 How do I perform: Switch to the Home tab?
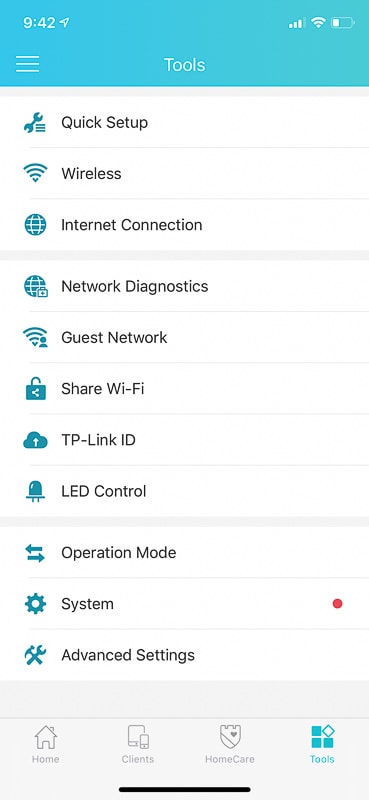pyautogui.click(x=45, y=745)
